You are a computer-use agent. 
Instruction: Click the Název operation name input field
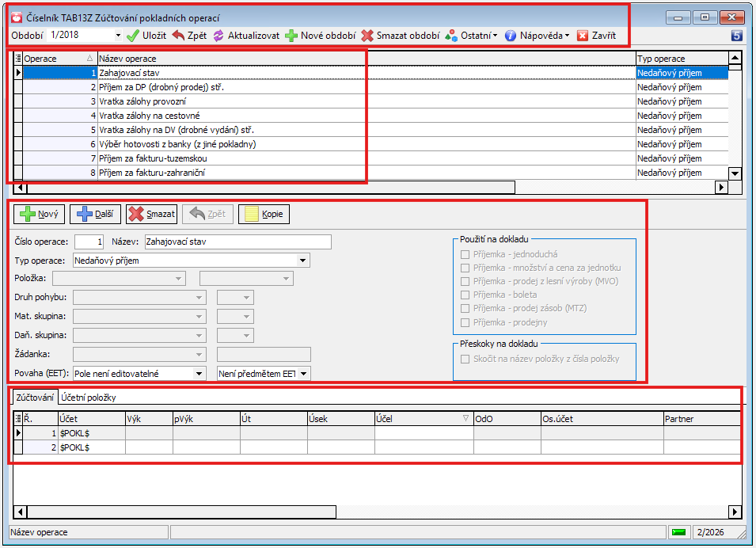(x=232, y=242)
